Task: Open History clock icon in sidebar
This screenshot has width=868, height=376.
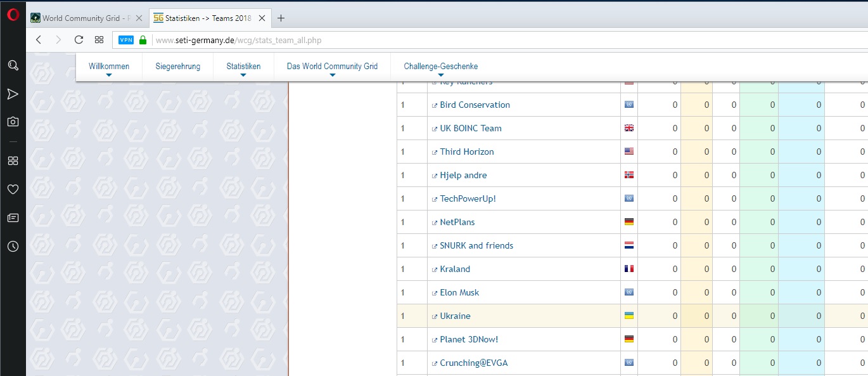Action: 13,247
